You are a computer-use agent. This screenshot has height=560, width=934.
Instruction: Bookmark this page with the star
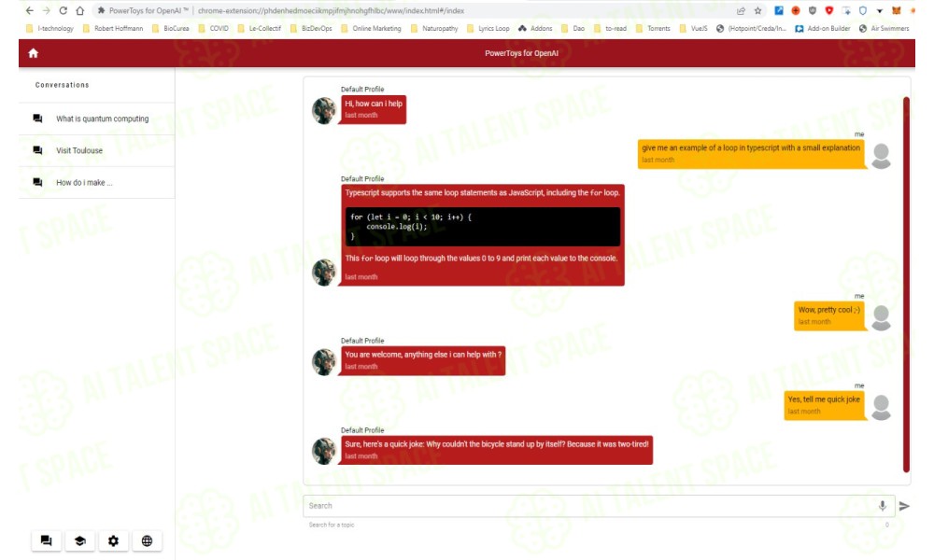(x=757, y=10)
